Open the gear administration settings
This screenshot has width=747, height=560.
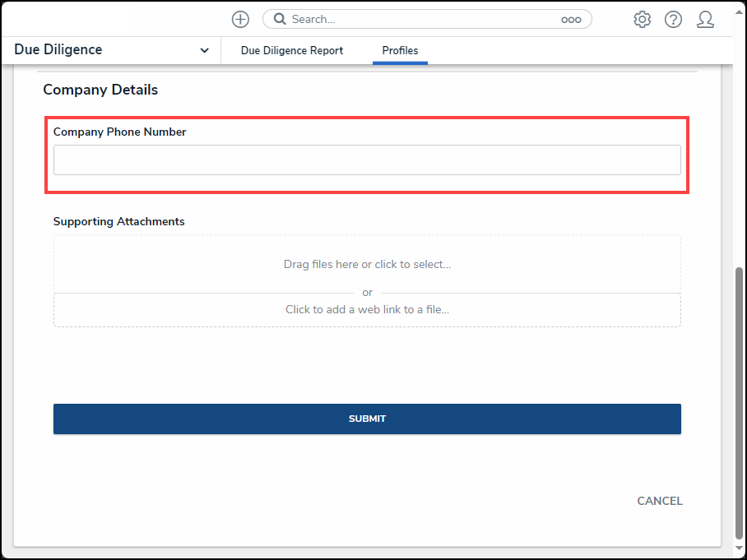[642, 20]
